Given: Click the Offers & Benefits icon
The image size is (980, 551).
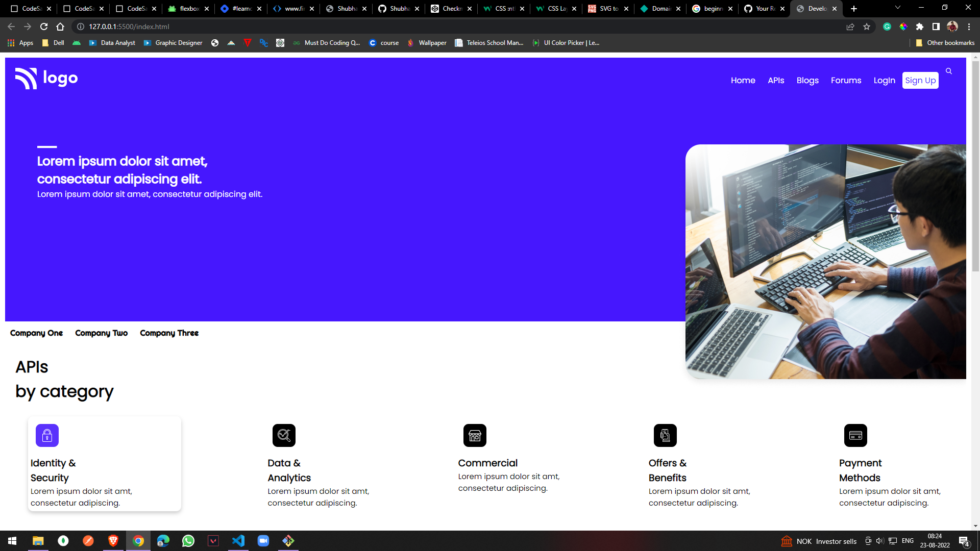Looking at the screenshot, I should (665, 435).
